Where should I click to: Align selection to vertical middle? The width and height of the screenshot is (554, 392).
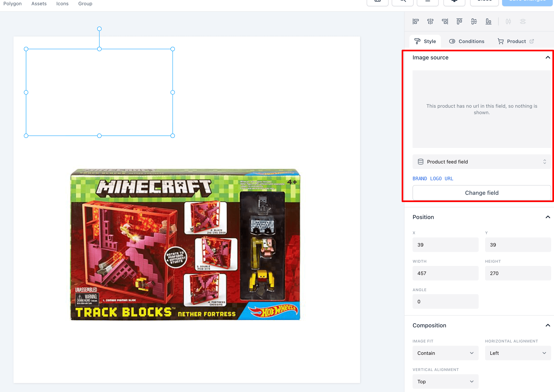(474, 21)
